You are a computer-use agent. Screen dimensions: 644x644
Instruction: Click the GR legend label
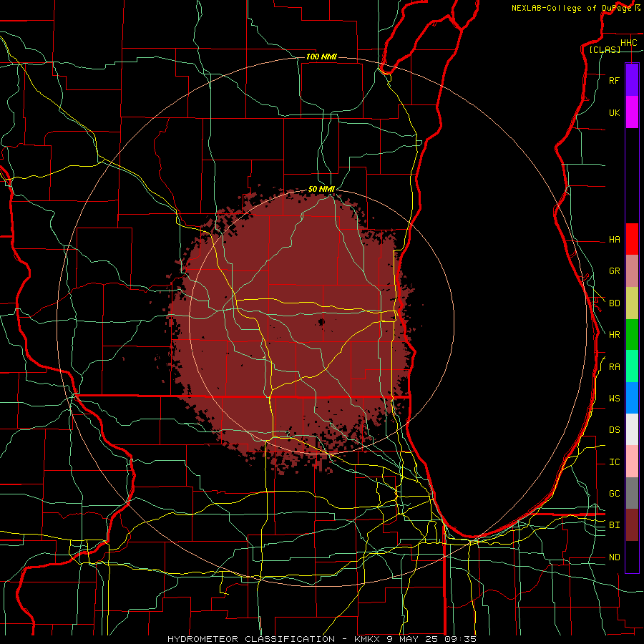614,271
